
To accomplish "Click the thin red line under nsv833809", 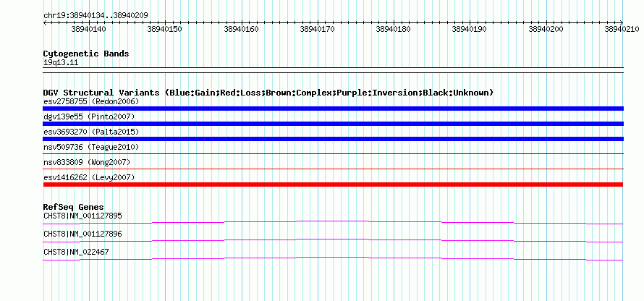I will pos(333,169).
